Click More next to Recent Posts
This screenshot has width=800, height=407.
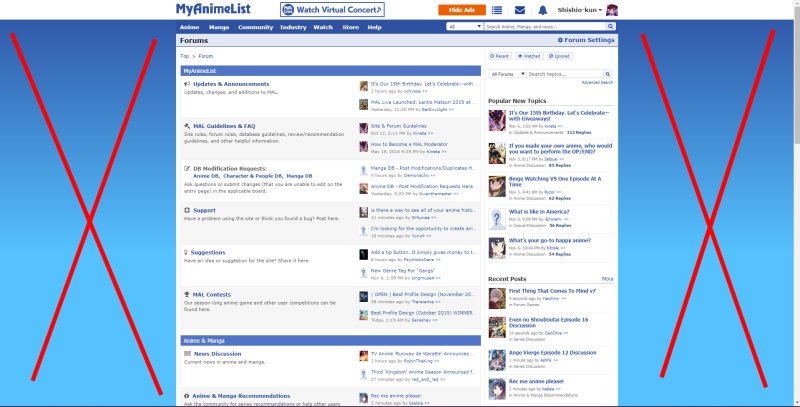(x=608, y=279)
